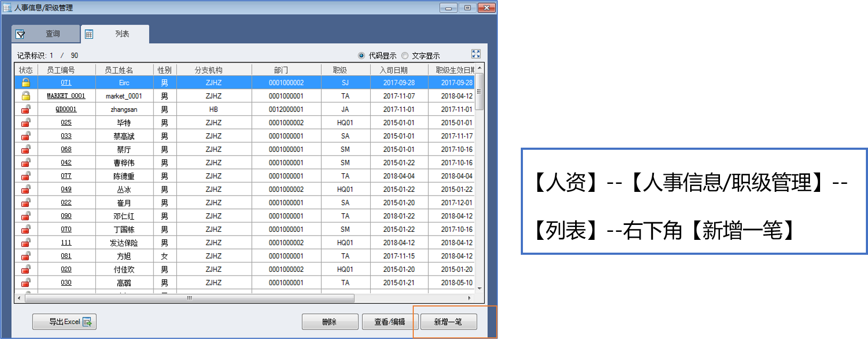Switch to the 查询 tab

52,34
